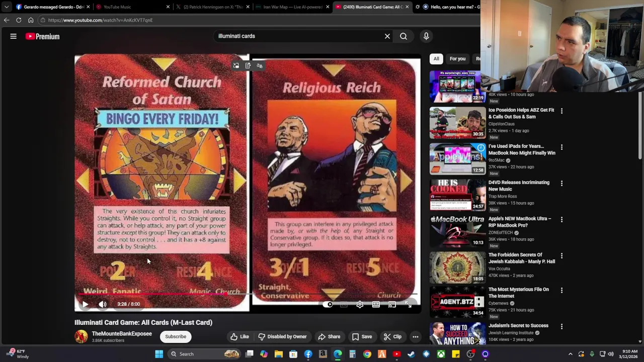Open Ice Poseidon Helps ABZ video thumbnail
644x362 pixels.
coord(457,123)
